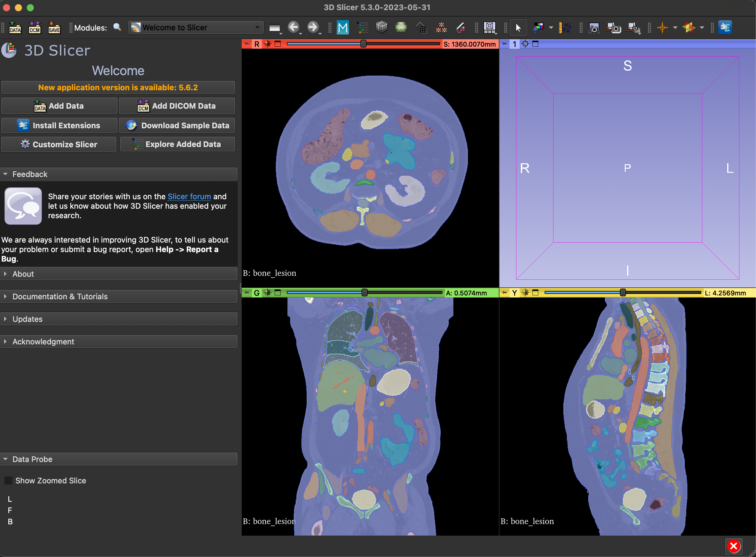The width and height of the screenshot is (756, 557).
Task: Expand the Updates section
Action: click(x=119, y=319)
